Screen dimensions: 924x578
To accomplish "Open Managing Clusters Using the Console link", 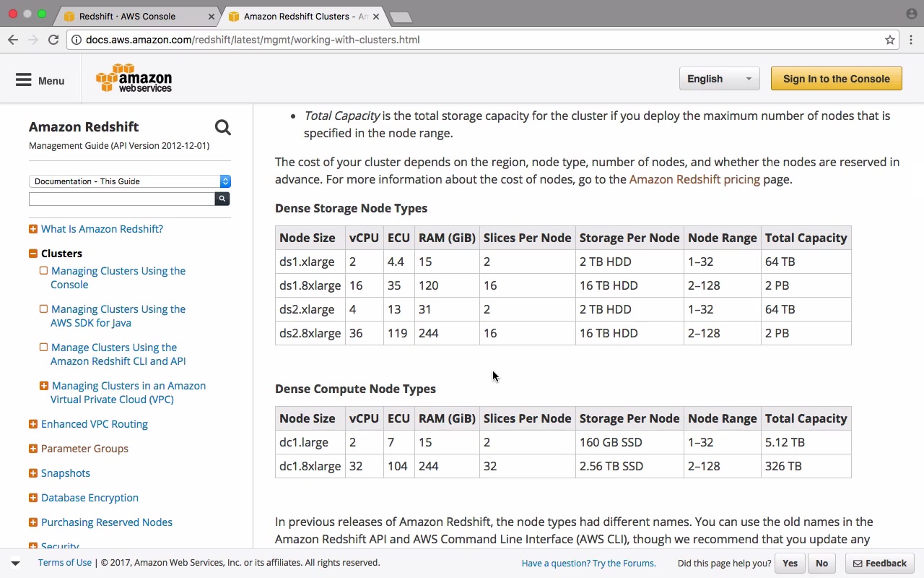I will point(118,277).
